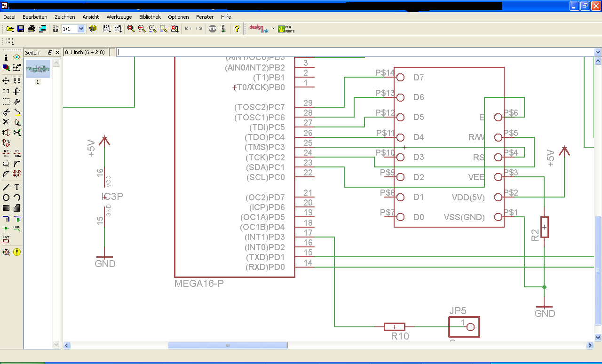Select the Polygon tool

17,208
